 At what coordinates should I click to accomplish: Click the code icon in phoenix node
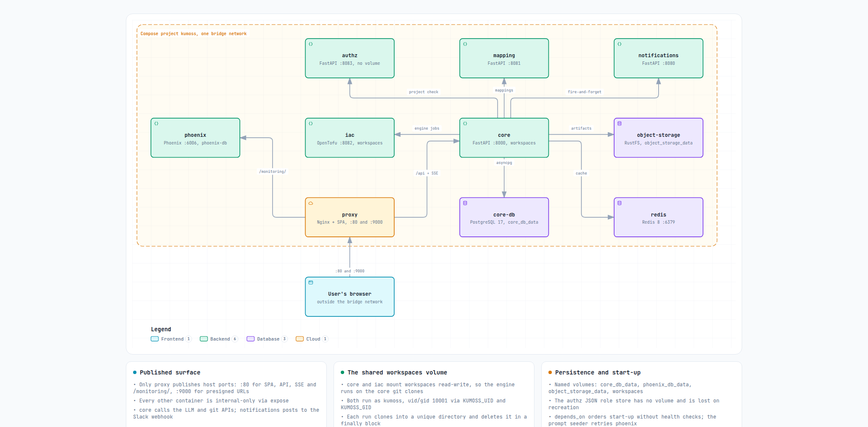(x=156, y=124)
